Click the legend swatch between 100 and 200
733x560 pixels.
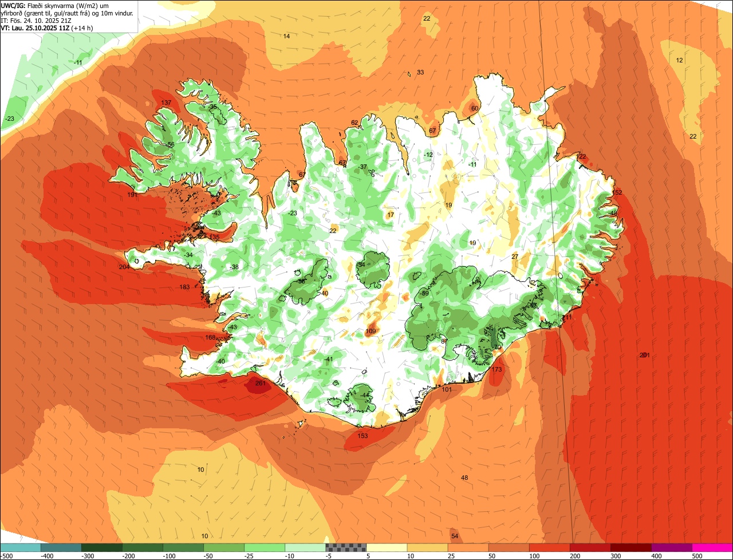549,547
